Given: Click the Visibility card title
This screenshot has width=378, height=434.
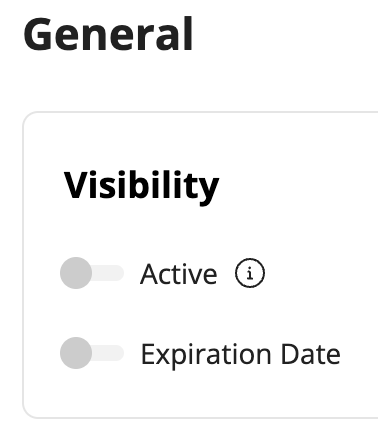Looking at the screenshot, I should (141, 186).
